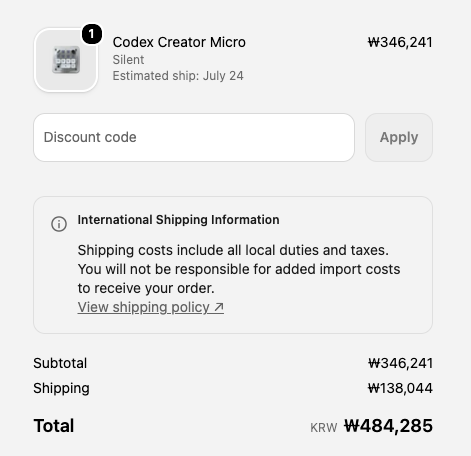This screenshot has width=471, height=456.
Task: Click the external arrow icon after shipping policy
Action: coord(219,307)
